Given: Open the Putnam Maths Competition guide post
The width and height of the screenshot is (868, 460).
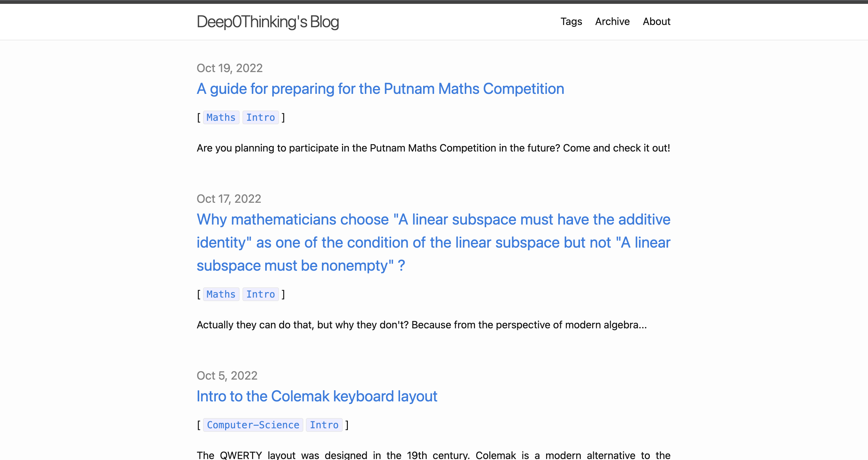Looking at the screenshot, I should 380,89.
